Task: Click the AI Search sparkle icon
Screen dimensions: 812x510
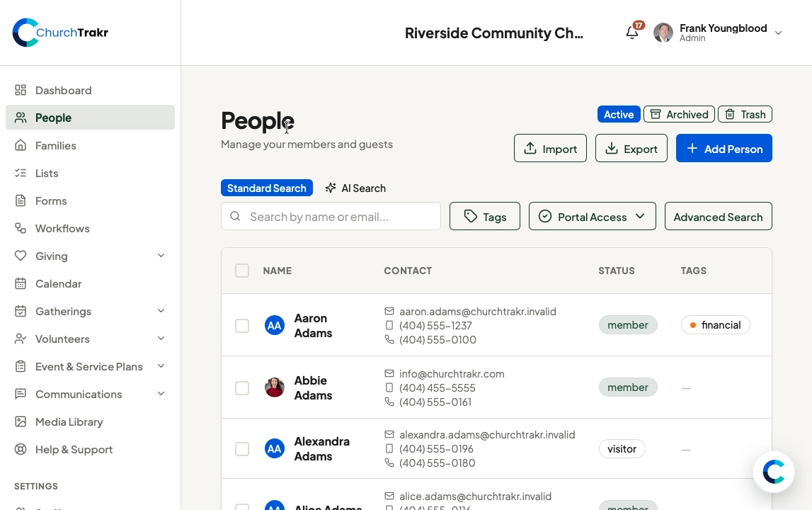Action: point(331,188)
